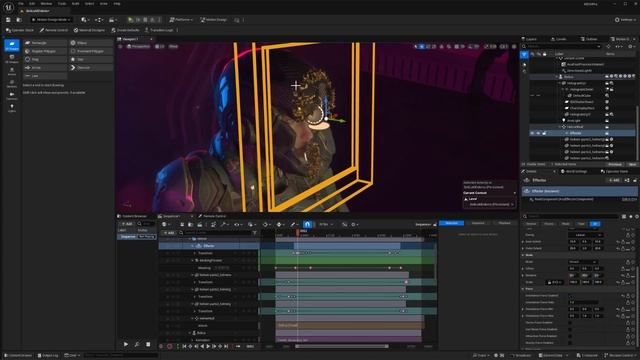Select the Effector row in Outliner
The width and height of the screenshot is (640, 360).
(582, 133)
